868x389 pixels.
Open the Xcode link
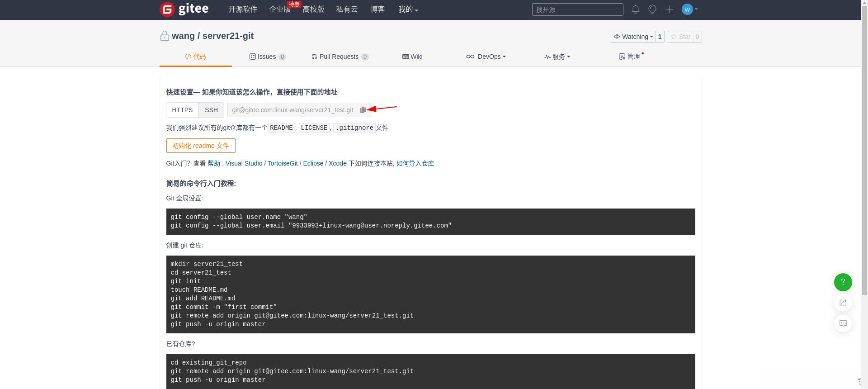[x=338, y=163]
